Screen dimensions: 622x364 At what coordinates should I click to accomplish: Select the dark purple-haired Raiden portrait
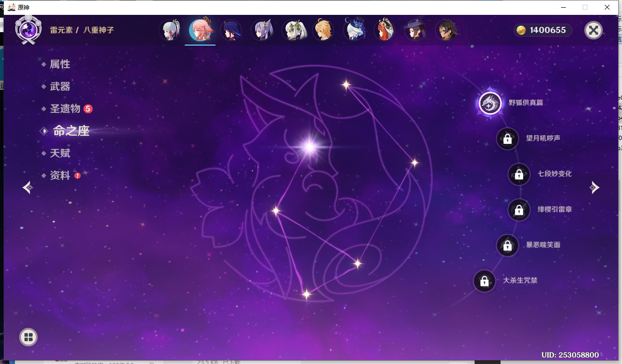(x=231, y=30)
